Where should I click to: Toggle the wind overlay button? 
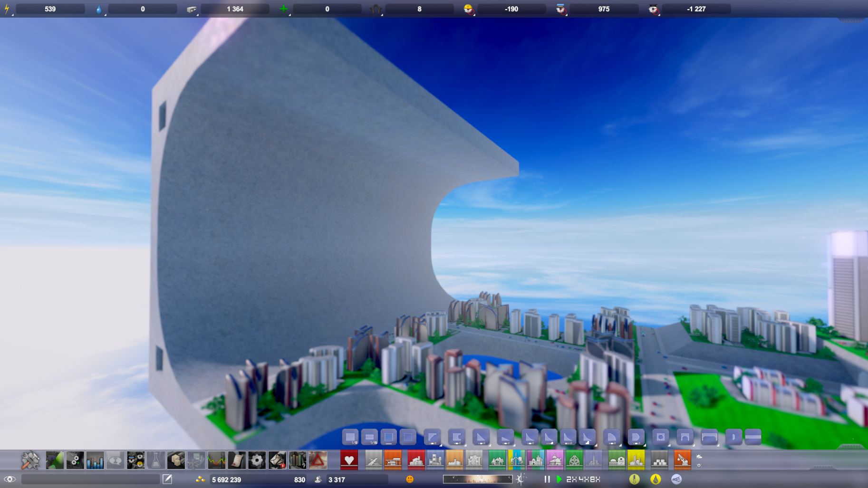676,479
